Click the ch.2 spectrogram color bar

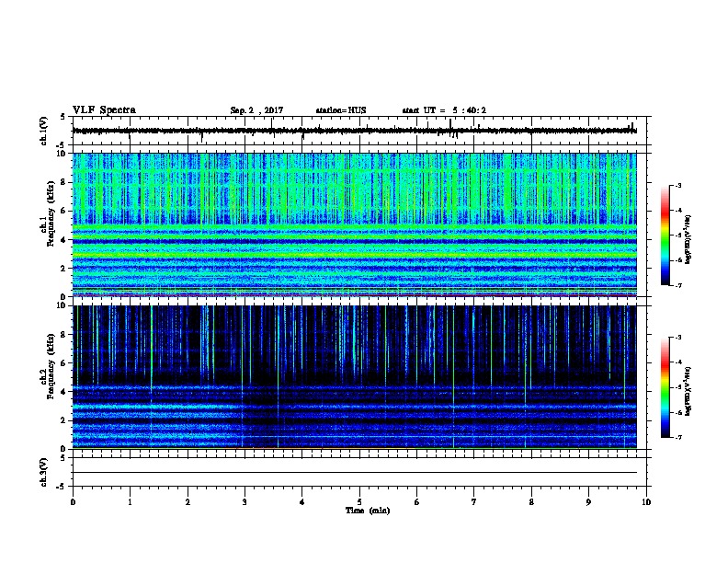(x=665, y=387)
